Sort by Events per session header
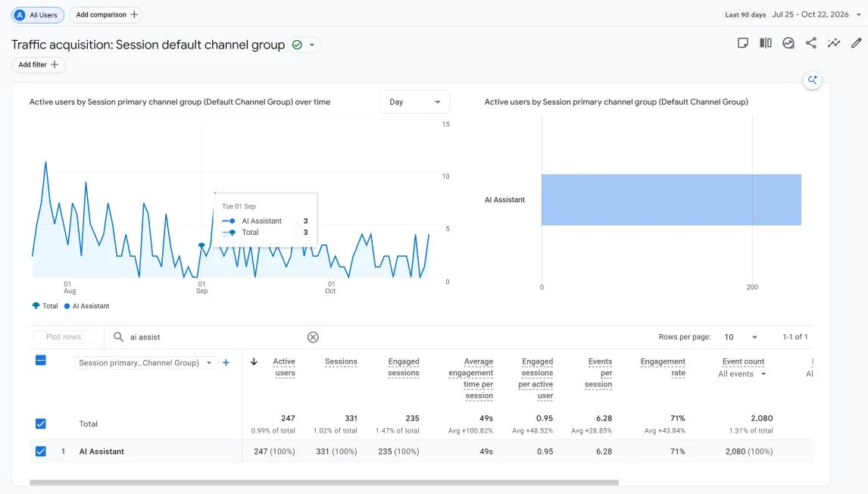 point(599,373)
